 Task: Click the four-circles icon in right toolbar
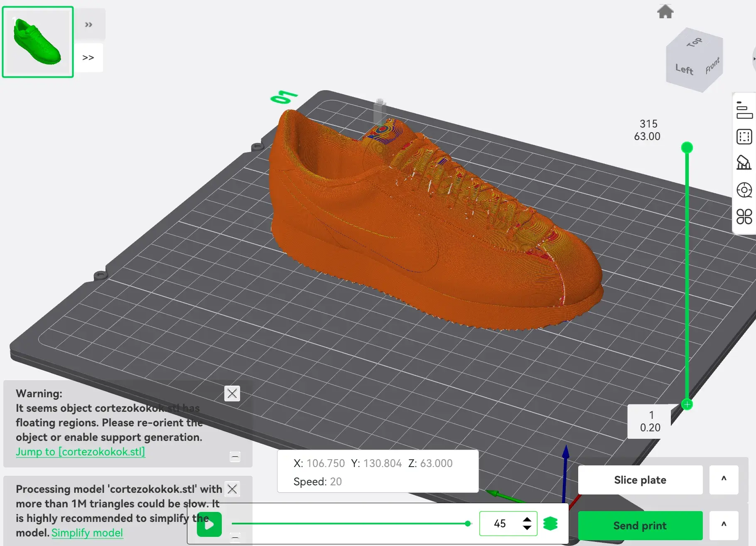pos(744,216)
